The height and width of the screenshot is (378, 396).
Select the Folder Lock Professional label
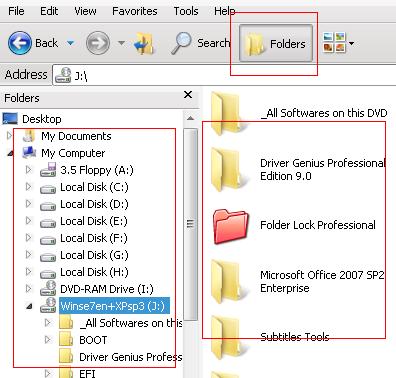click(x=318, y=225)
